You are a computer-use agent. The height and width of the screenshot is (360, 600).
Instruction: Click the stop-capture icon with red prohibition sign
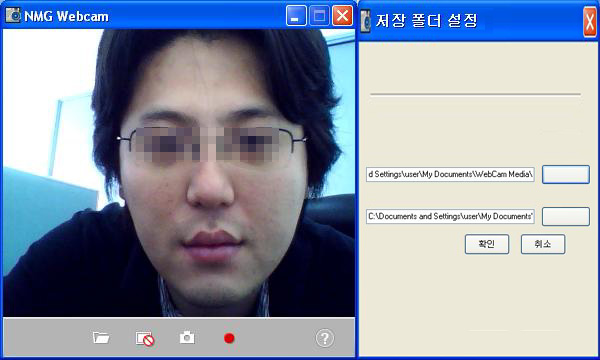pyautogui.click(x=145, y=339)
